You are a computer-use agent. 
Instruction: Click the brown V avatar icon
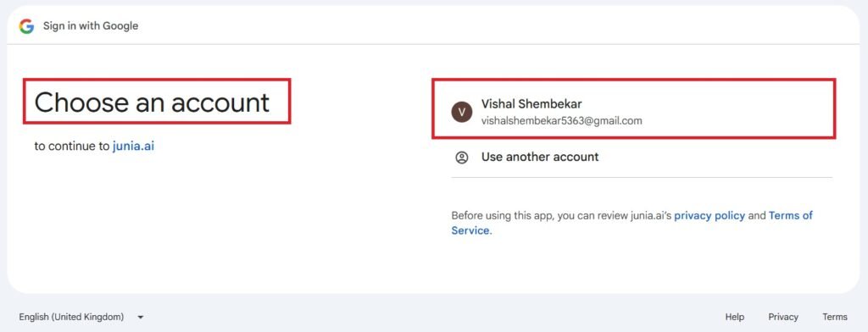pos(462,112)
